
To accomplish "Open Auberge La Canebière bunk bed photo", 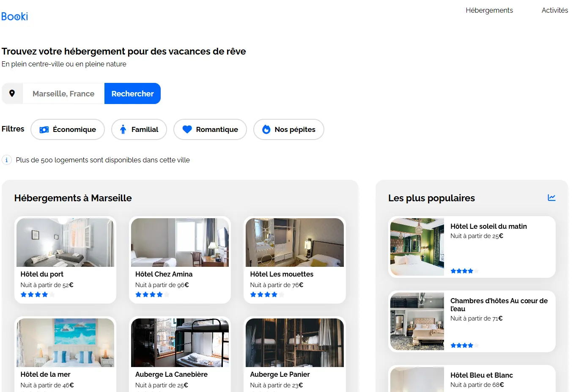I will [180, 343].
